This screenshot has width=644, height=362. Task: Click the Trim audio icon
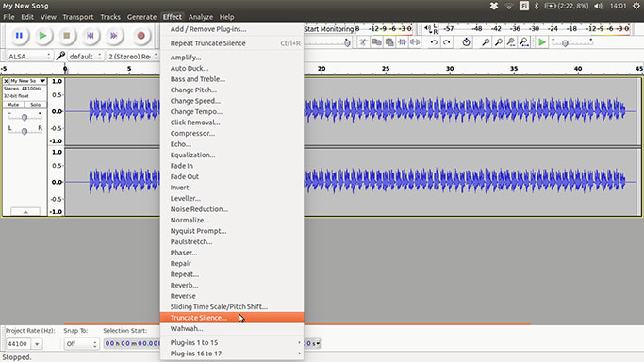pos(402,42)
